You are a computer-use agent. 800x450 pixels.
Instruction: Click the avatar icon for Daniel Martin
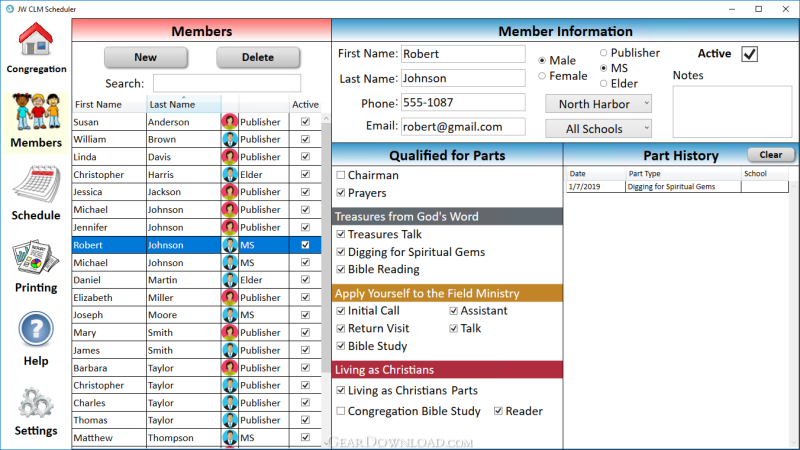(x=230, y=280)
